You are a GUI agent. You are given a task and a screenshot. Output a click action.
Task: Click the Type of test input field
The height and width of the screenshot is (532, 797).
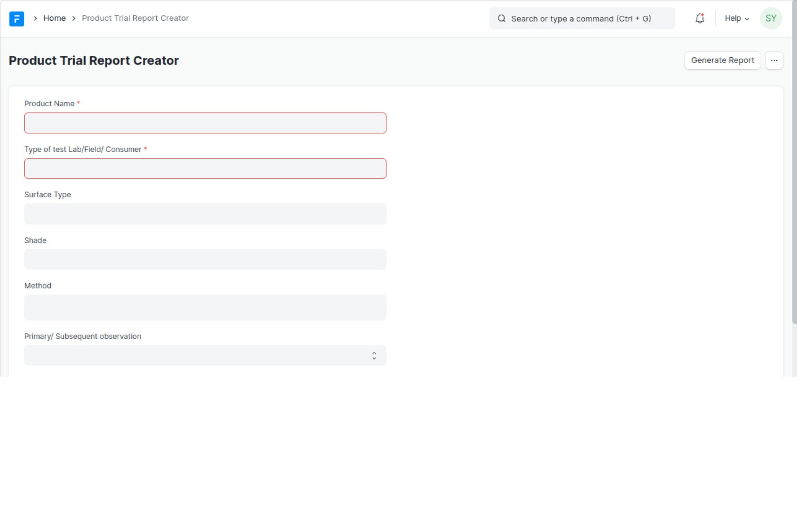coord(205,169)
